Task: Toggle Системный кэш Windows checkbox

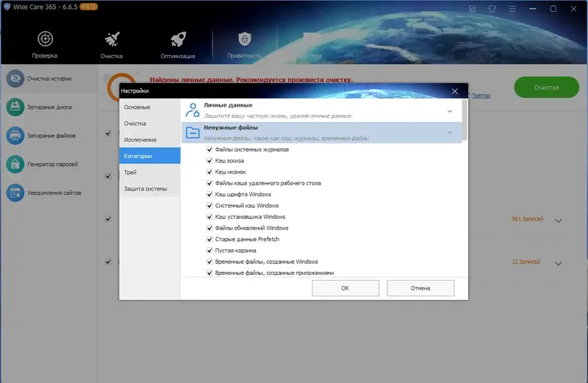Action: [x=209, y=206]
